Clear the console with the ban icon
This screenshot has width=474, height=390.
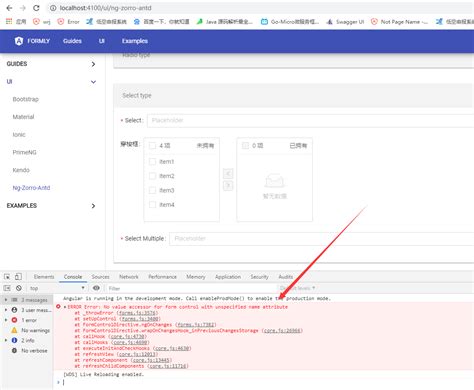pyautogui.click(x=19, y=288)
